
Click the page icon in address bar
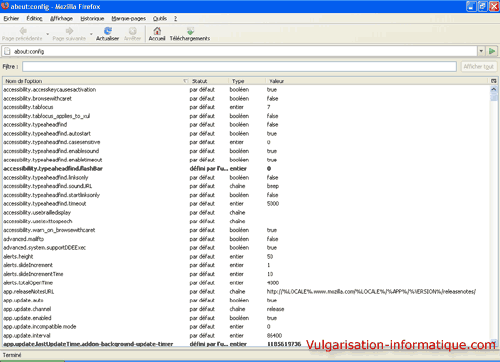click(x=7, y=51)
